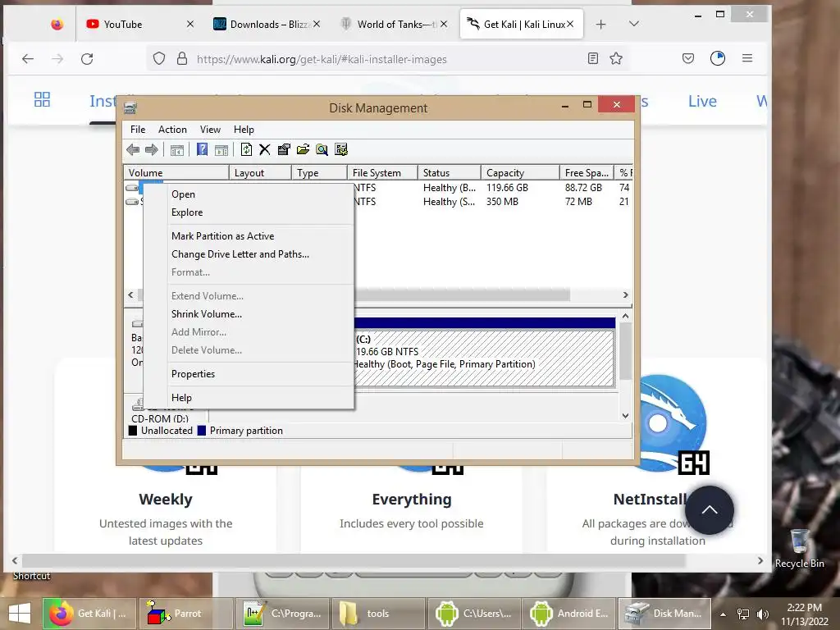Image resolution: width=840 pixels, height=630 pixels.
Task: Open the Recycle Bin desktop icon
Action: tap(799, 547)
